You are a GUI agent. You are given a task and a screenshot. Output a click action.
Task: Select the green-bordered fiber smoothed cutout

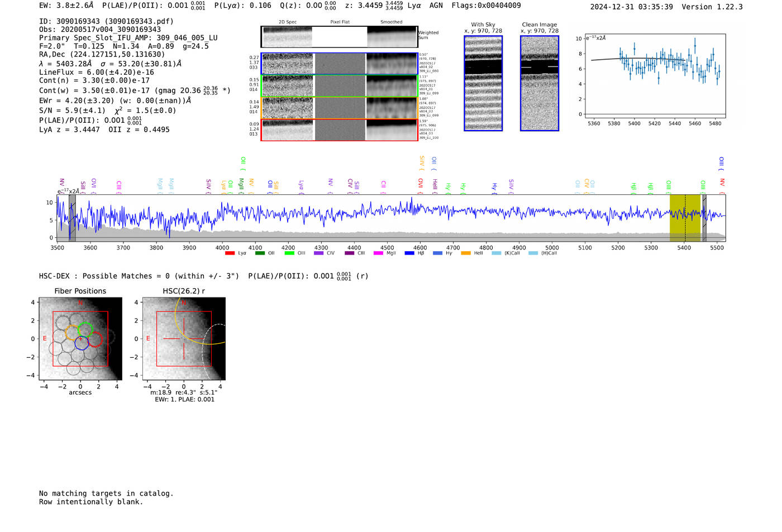pos(392,86)
